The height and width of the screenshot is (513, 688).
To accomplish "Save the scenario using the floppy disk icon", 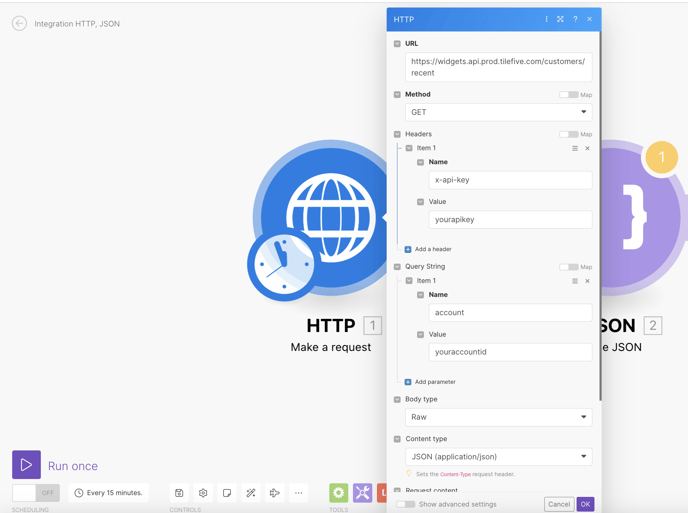I will 179,493.
